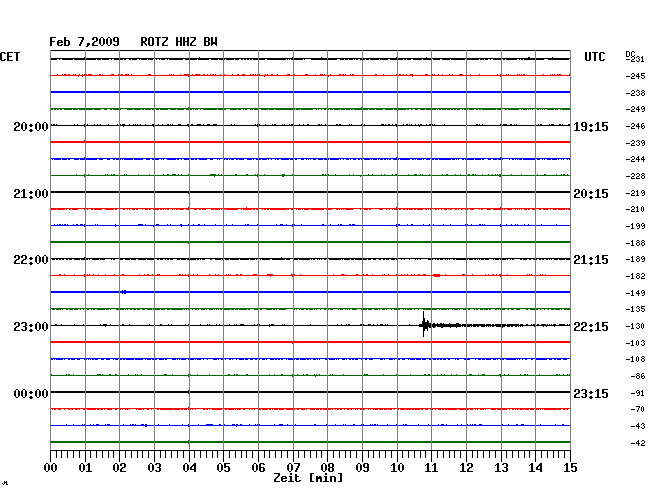Click the "Zeit [min]" axis title
The width and height of the screenshot is (650, 494).
click(x=308, y=478)
